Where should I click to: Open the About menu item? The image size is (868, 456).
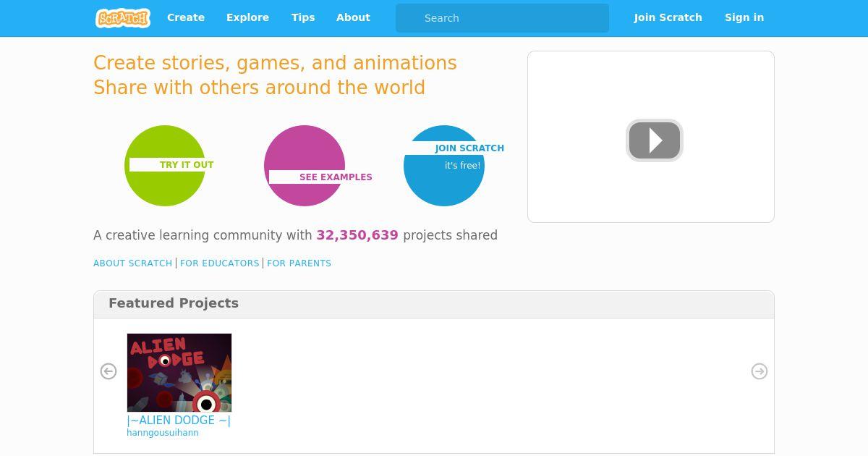click(x=353, y=17)
